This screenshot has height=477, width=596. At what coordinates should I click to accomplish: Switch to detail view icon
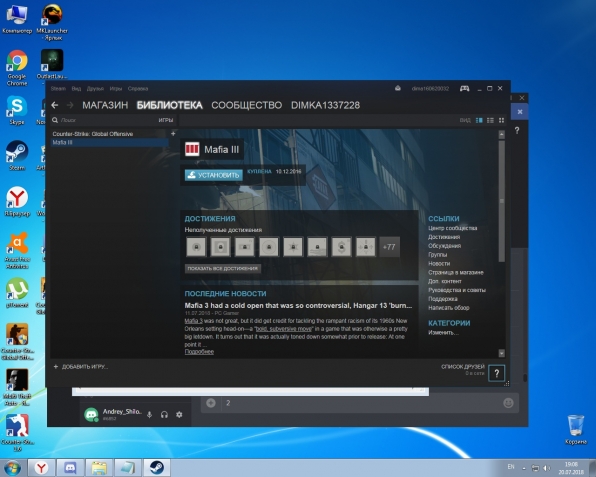point(479,120)
